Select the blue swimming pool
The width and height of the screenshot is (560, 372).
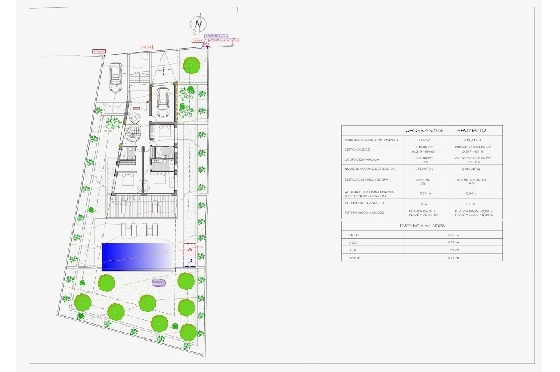coord(138,257)
